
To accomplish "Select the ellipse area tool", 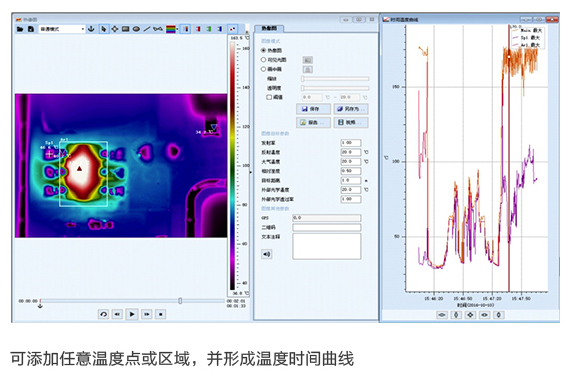I will (x=136, y=29).
